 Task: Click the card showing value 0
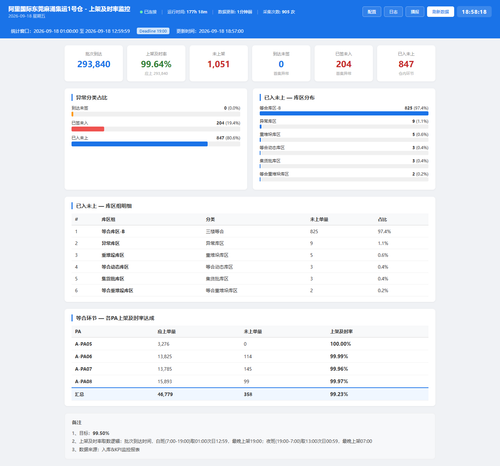281,63
